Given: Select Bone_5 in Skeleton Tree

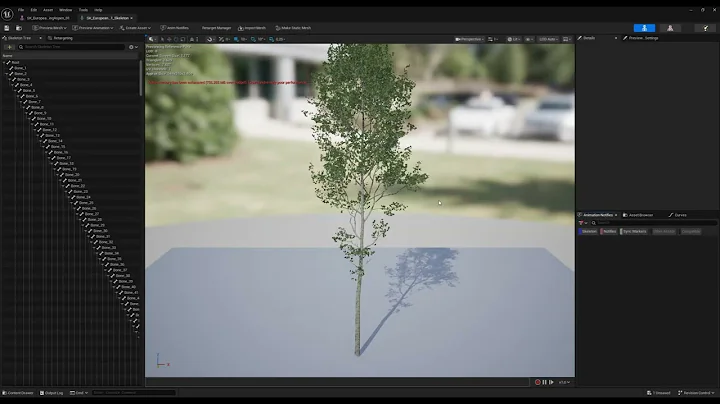Looking at the screenshot, I should click(x=28, y=90).
